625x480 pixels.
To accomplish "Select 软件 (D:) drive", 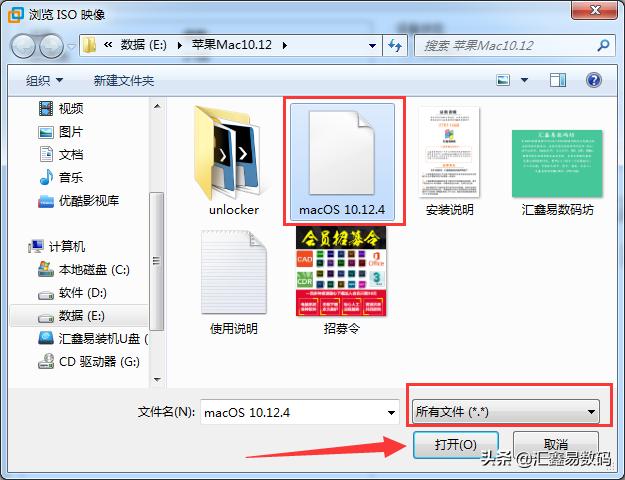I will (73, 293).
